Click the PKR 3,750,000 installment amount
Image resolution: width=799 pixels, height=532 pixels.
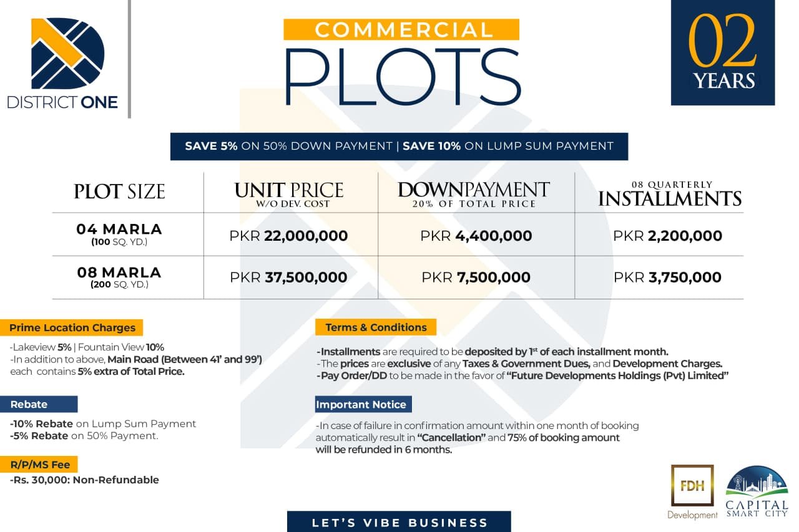click(667, 278)
